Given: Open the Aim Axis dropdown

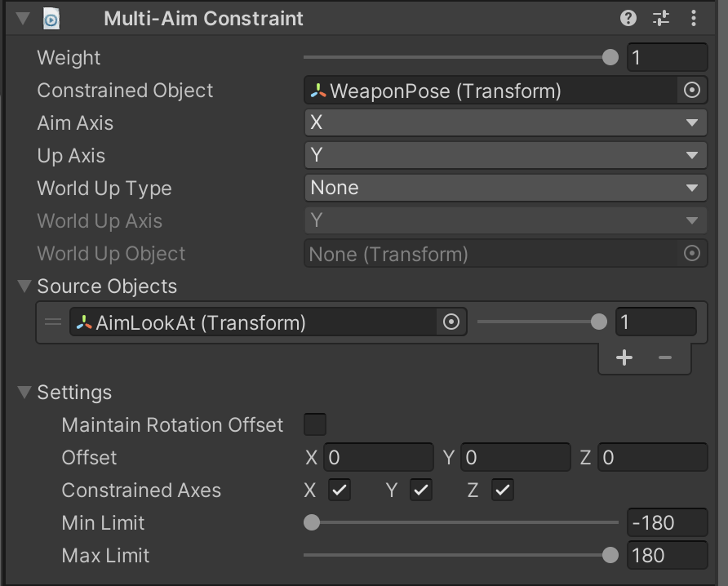Looking at the screenshot, I should pyautogui.click(x=506, y=122).
